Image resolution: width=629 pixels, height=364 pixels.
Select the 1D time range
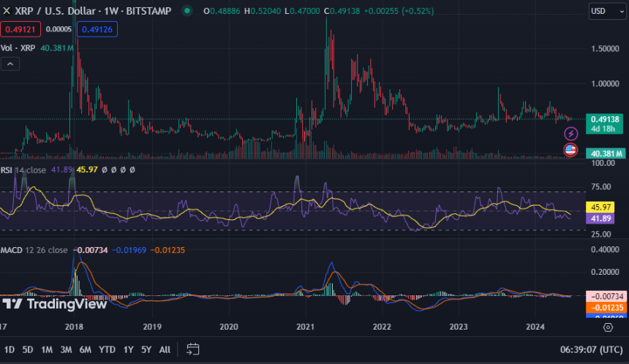pos(10,349)
